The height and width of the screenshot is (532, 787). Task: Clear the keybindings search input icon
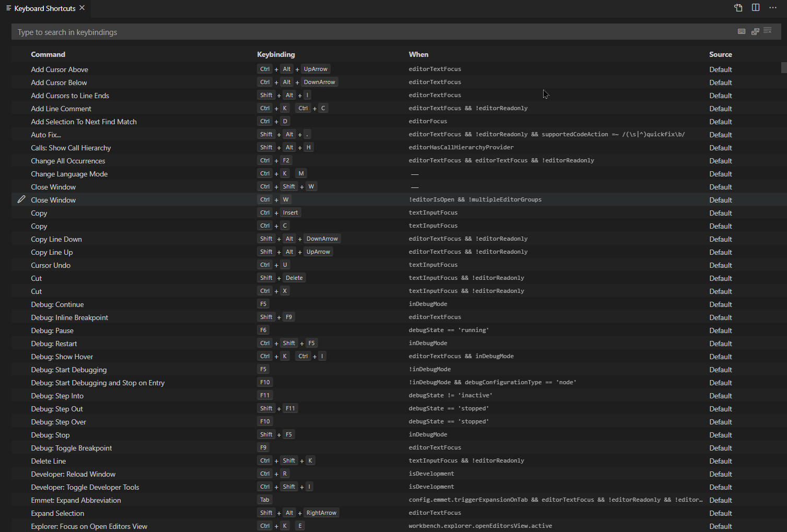tap(767, 31)
